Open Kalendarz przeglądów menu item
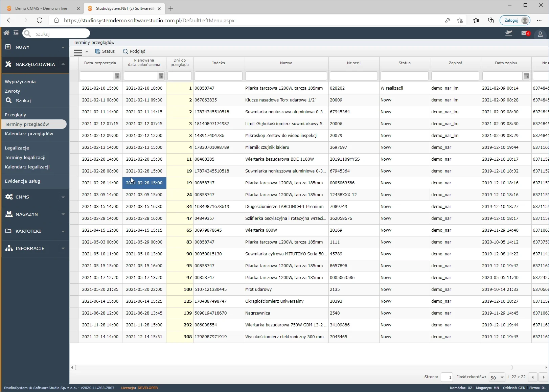 29,134
